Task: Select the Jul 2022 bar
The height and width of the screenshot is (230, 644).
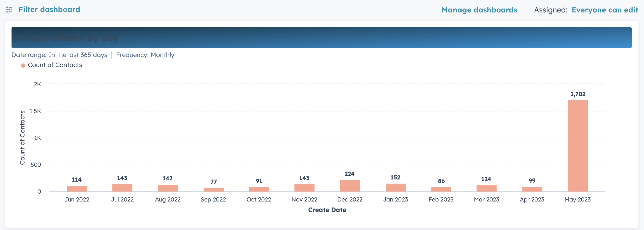Action: tap(122, 188)
